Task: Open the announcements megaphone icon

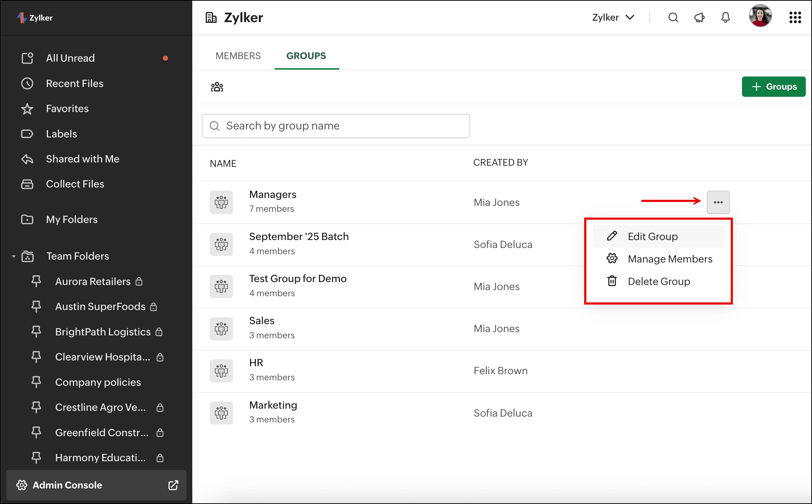Action: [699, 17]
